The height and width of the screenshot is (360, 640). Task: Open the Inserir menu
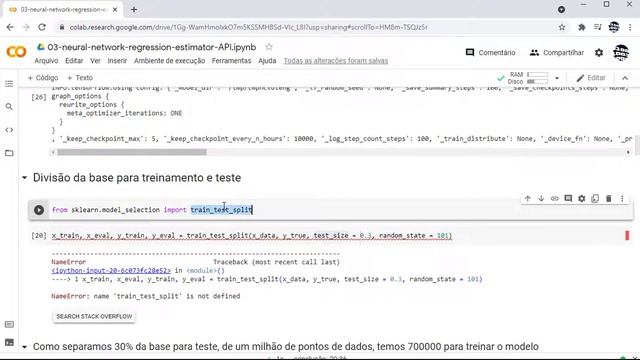point(117,61)
